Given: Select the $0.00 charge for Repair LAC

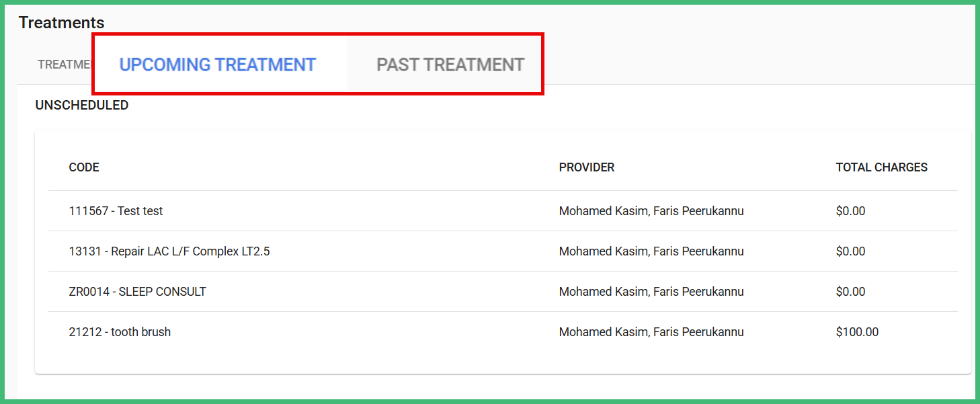Looking at the screenshot, I should 850,251.
